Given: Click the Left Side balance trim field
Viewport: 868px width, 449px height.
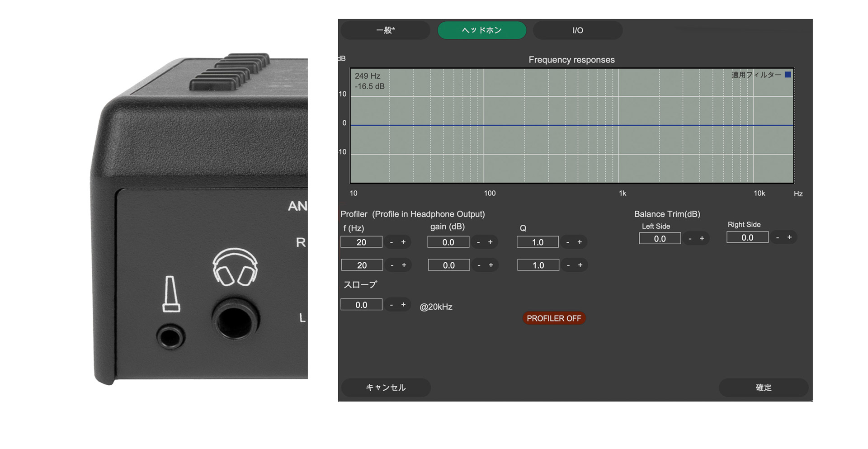Looking at the screenshot, I should tap(660, 238).
